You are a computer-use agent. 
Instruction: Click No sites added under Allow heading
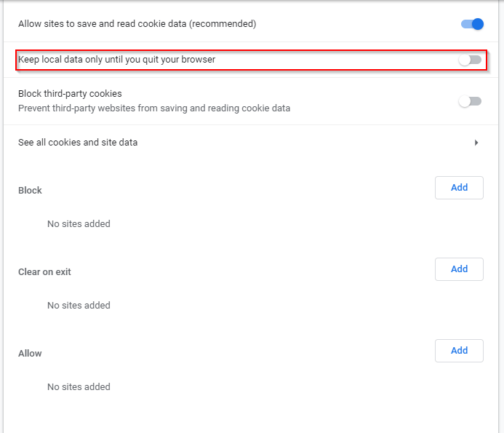pyautogui.click(x=79, y=387)
